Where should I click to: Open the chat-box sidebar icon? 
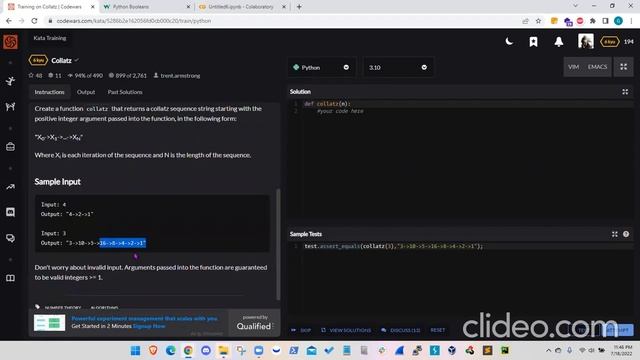[x=10, y=212]
